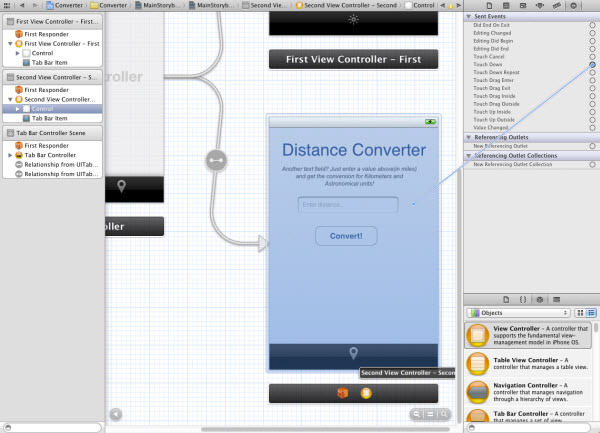Select First Responder under Tab Bar Controller Scene

tap(47, 145)
